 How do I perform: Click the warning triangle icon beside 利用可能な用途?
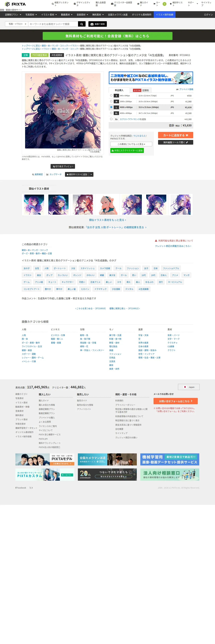click(x=156, y=241)
